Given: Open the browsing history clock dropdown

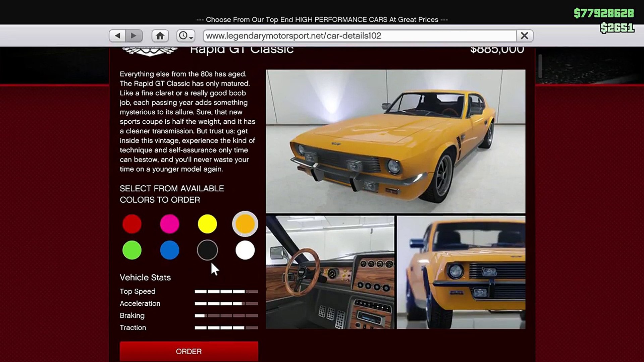Looking at the screenshot, I should (x=186, y=36).
